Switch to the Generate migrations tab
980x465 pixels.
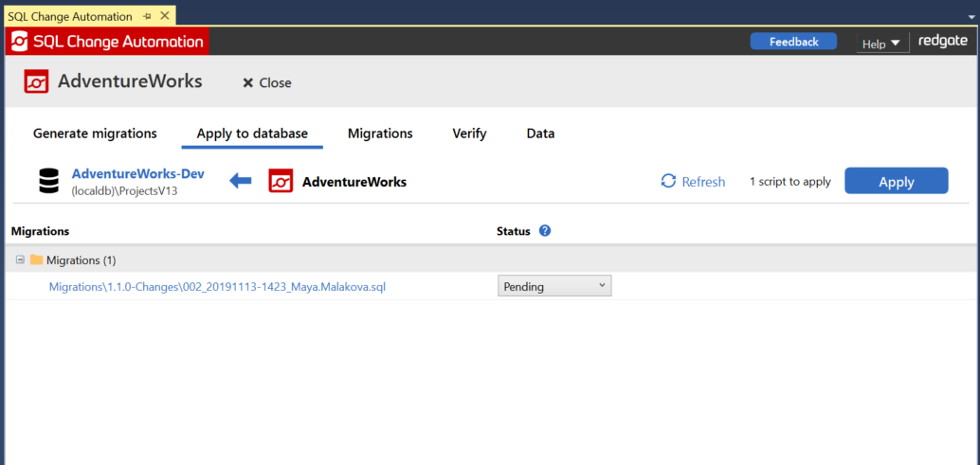click(95, 134)
